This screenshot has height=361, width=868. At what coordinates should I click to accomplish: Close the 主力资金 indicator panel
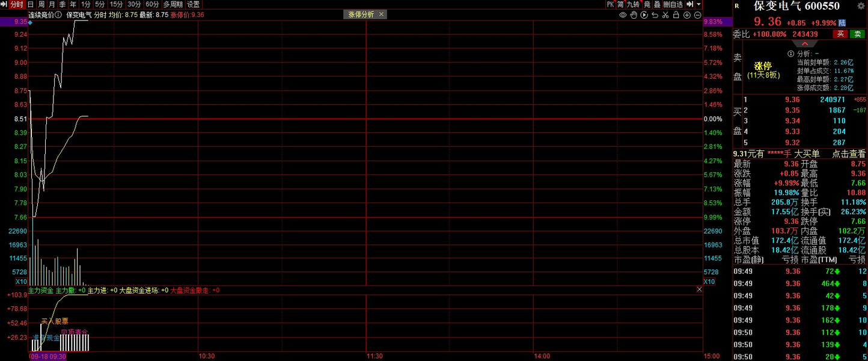point(699,290)
